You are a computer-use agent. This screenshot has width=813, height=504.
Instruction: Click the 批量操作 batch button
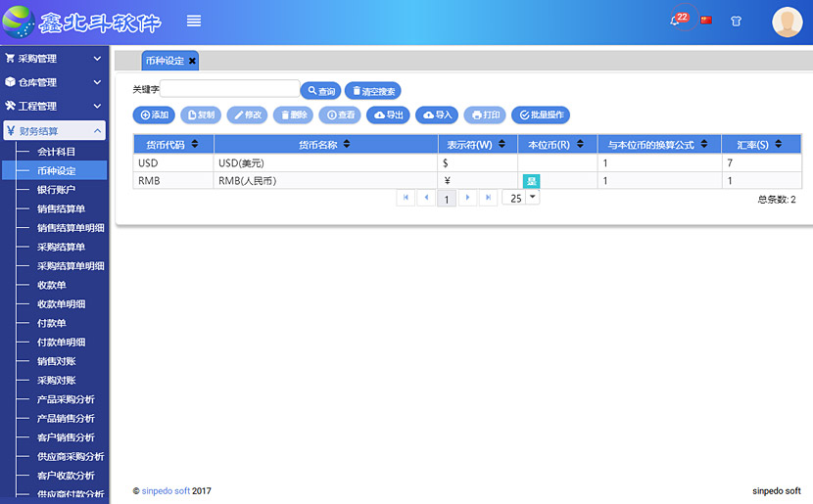pyautogui.click(x=541, y=115)
